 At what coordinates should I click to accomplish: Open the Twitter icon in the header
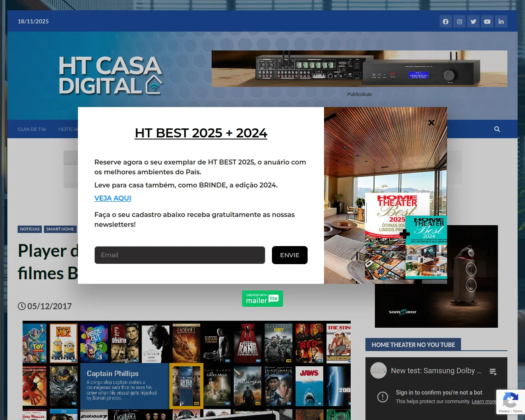click(473, 21)
